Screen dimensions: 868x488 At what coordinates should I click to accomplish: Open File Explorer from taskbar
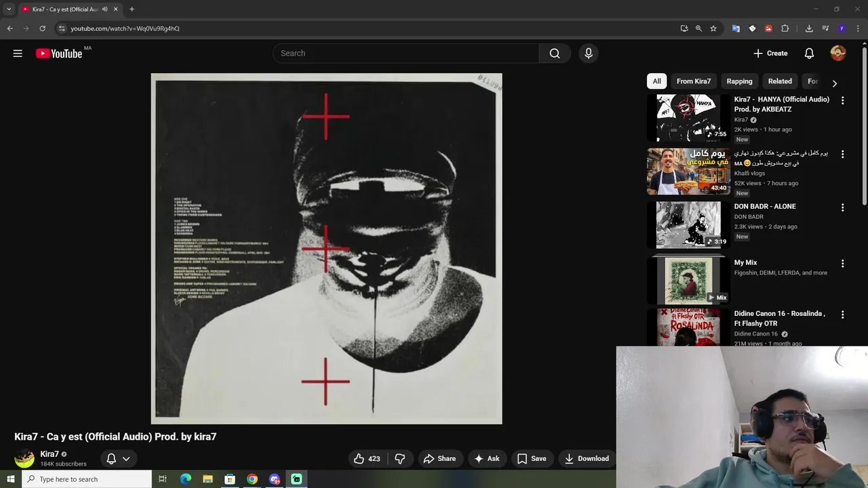(x=208, y=479)
